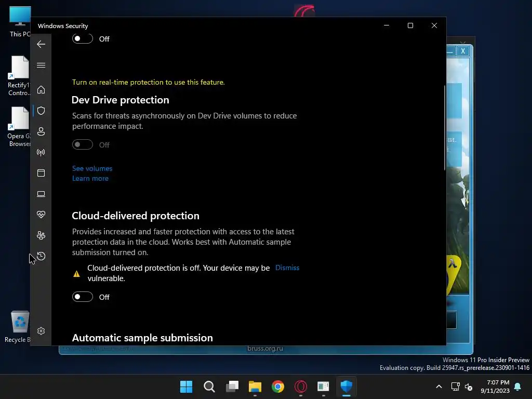This screenshot has height=399, width=532.
Task: Open the clock showing 7:07 PM
Action: [x=495, y=387]
